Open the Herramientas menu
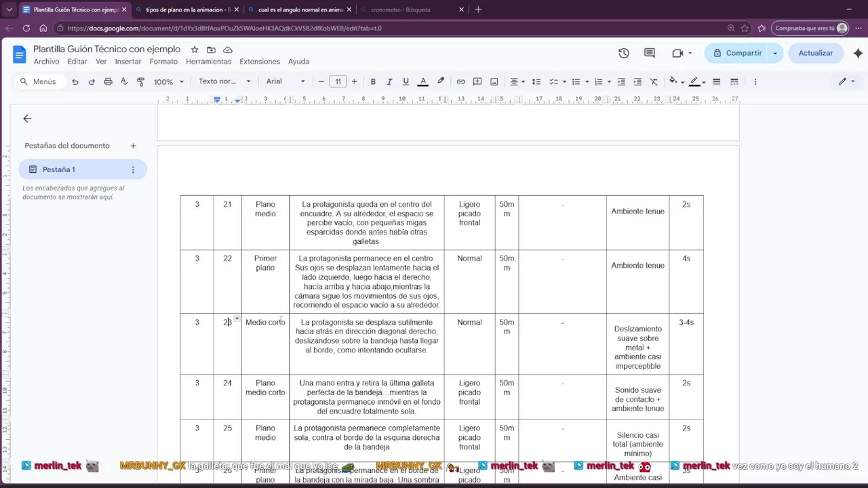Screen dimensions: 868x488 point(208,62)
